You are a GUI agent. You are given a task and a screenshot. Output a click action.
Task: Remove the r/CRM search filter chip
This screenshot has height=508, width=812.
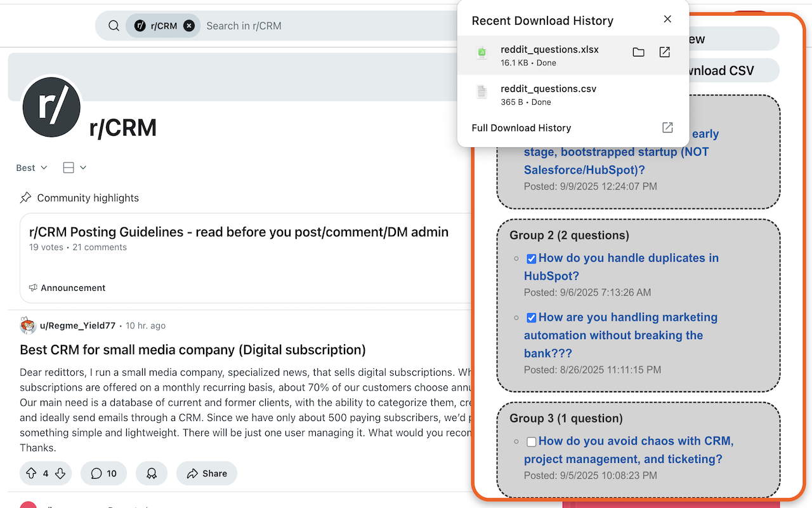[189, 26]
